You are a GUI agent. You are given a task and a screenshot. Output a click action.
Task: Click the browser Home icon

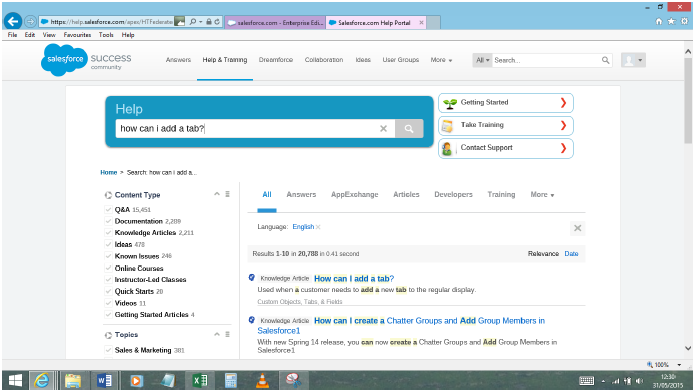click(659, 21)
